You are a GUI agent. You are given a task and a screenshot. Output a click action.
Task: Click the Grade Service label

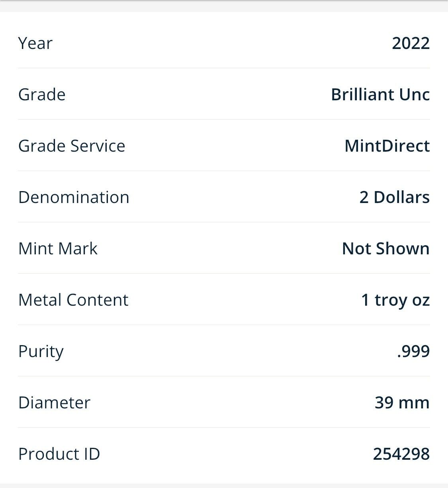coord(72,146)
